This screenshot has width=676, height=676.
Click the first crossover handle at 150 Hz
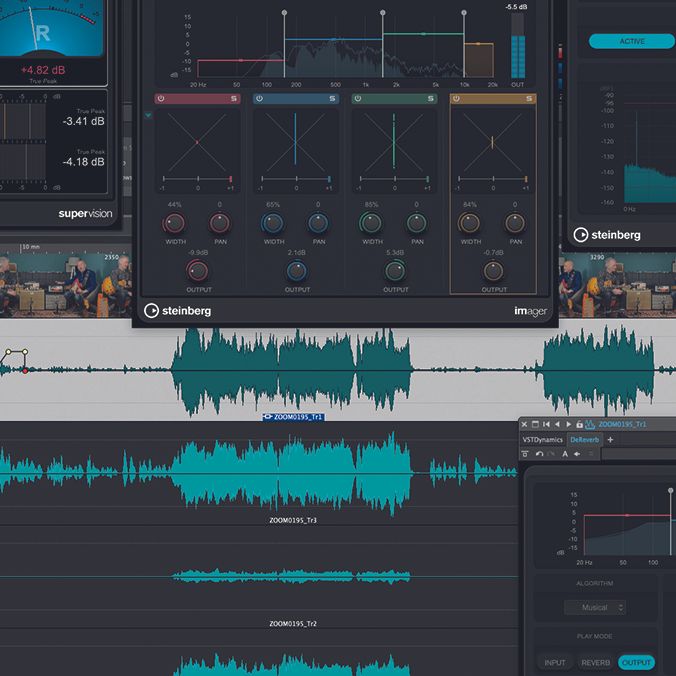point(284,13)
